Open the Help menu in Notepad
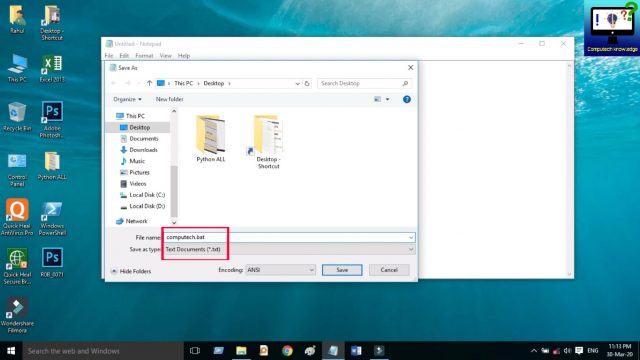This screenshot has width=640, height=360. (x=184, y=56)
